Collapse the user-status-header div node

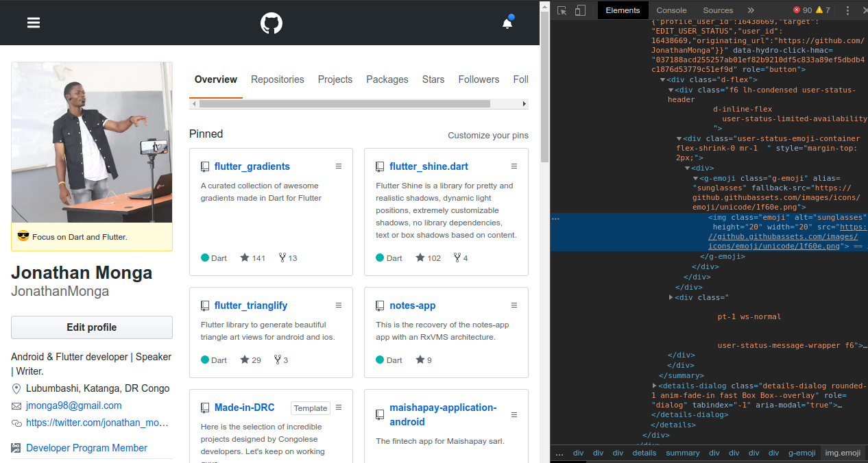pos(671,90)
